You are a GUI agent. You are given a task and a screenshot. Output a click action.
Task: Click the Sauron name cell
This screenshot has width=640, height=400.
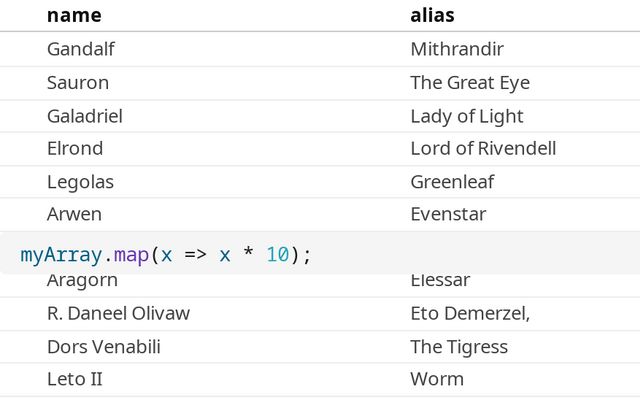click(78, 83)
